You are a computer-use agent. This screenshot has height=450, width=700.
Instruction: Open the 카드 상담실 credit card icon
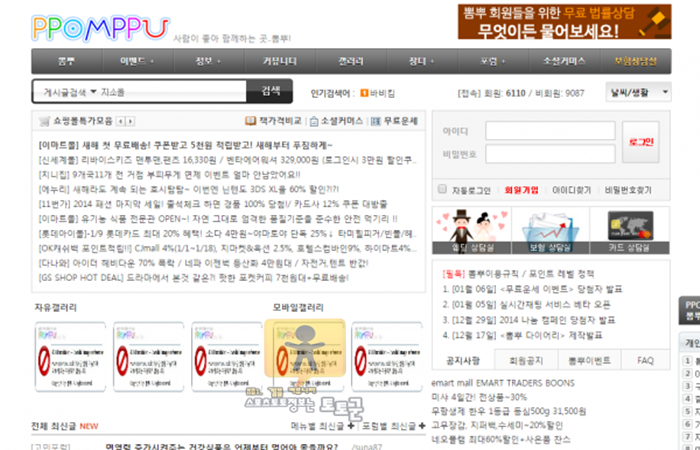pyautogui.click(x=630, y=230)
